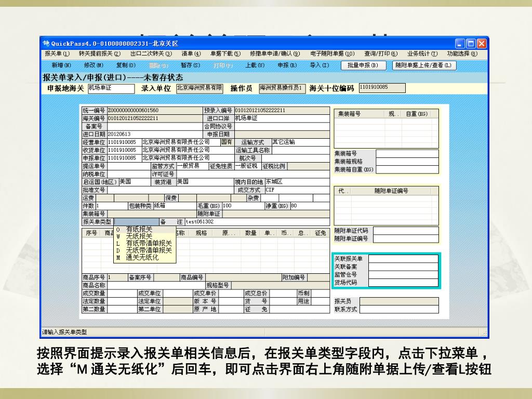Click the 进口日期 field showing 20120613
Viewport: 532px width, 399px height.
pyautogui.click(x=155, y=135)
